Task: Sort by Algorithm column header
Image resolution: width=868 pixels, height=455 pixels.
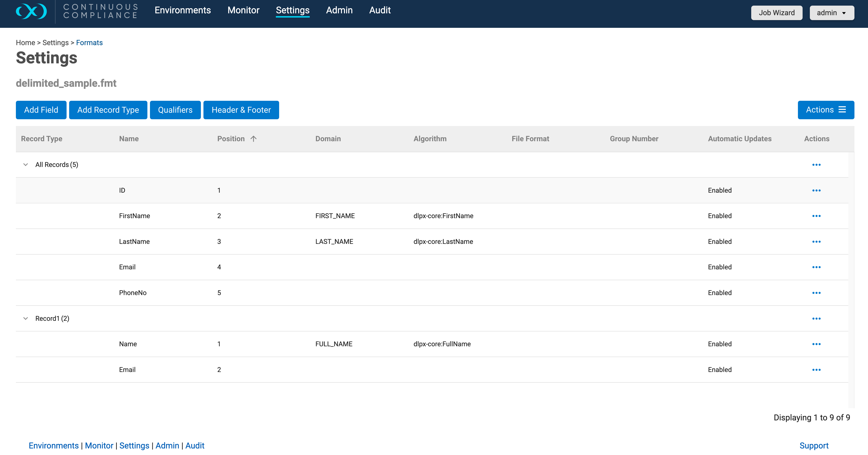Action: [430, 139]
